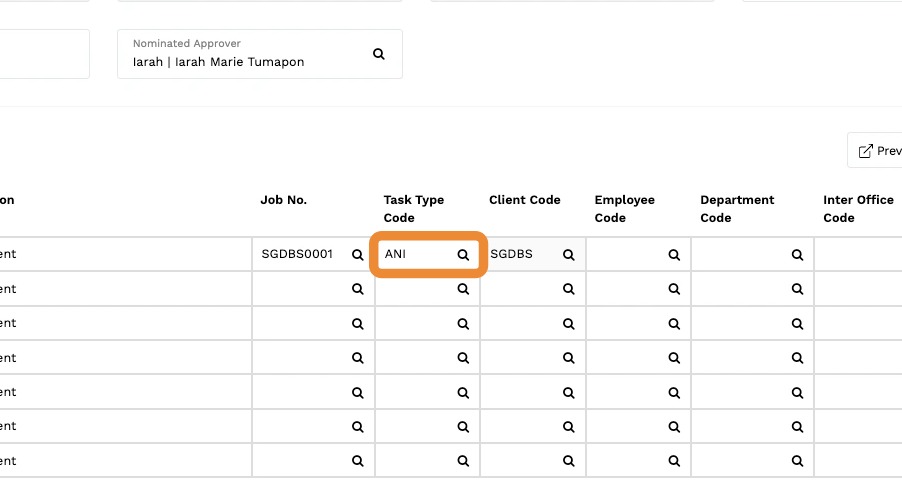Click search icon in Nominated Approver field
902x504 pixels.
tap(379, 54)
